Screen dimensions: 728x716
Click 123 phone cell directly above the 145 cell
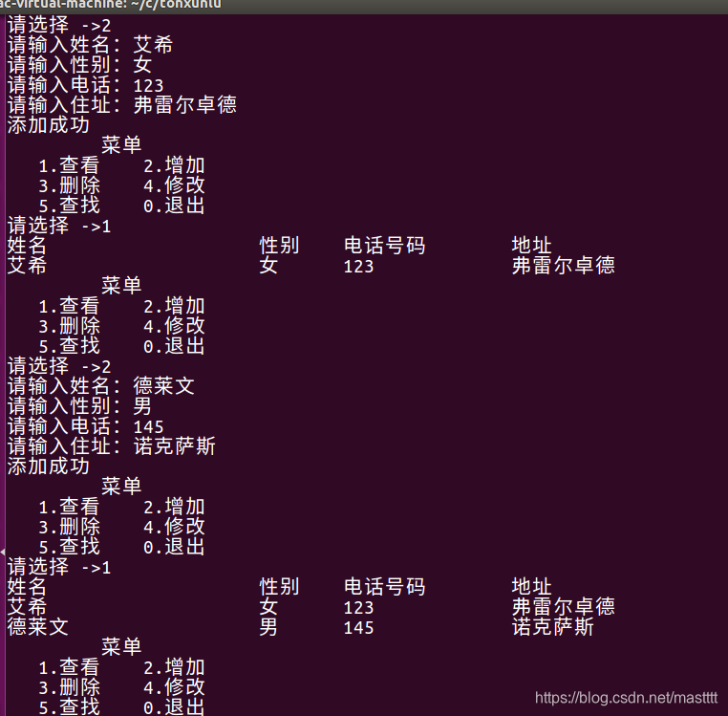tap(358, 608)
